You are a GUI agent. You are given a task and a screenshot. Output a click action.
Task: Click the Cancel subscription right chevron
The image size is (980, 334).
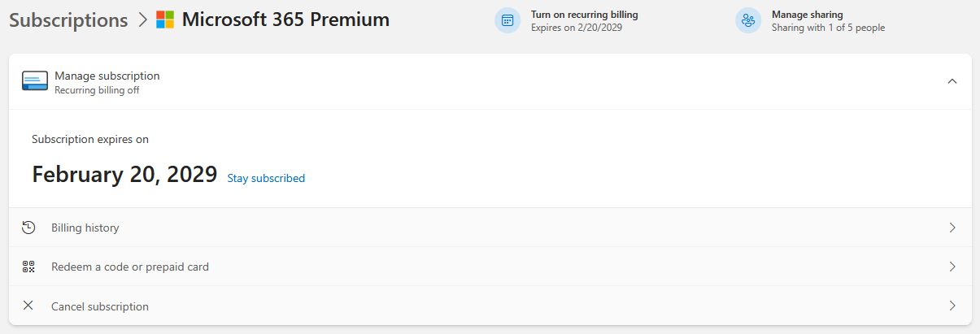tap(952, 306)
